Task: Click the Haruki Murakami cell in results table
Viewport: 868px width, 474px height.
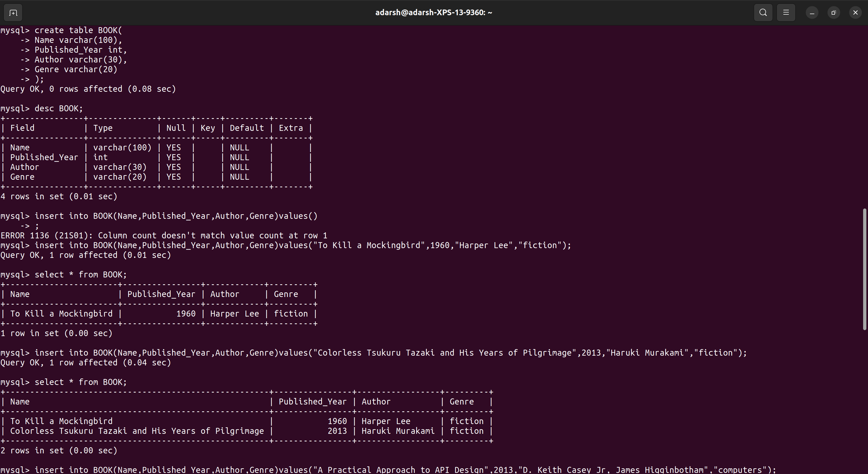Action: point(398,431)
